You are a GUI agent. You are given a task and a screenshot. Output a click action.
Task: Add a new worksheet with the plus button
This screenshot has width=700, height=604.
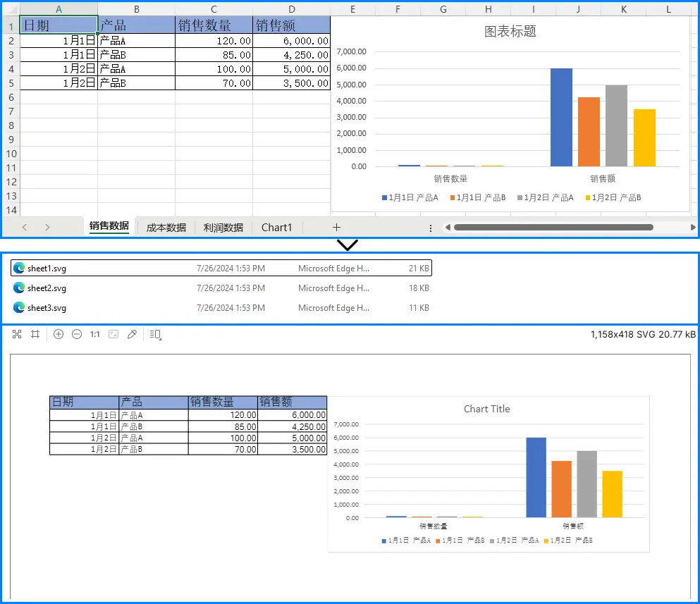[x=336, y=227]
